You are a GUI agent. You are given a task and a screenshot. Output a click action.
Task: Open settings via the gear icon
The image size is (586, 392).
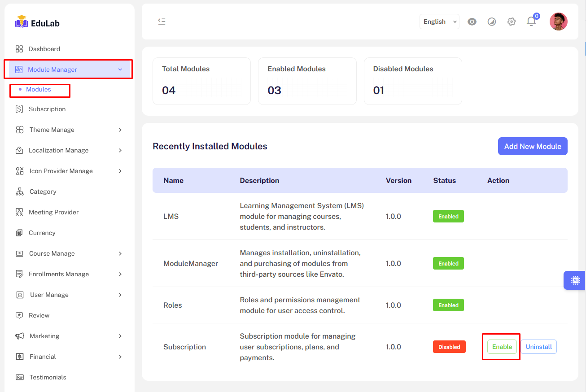point(512,22)
